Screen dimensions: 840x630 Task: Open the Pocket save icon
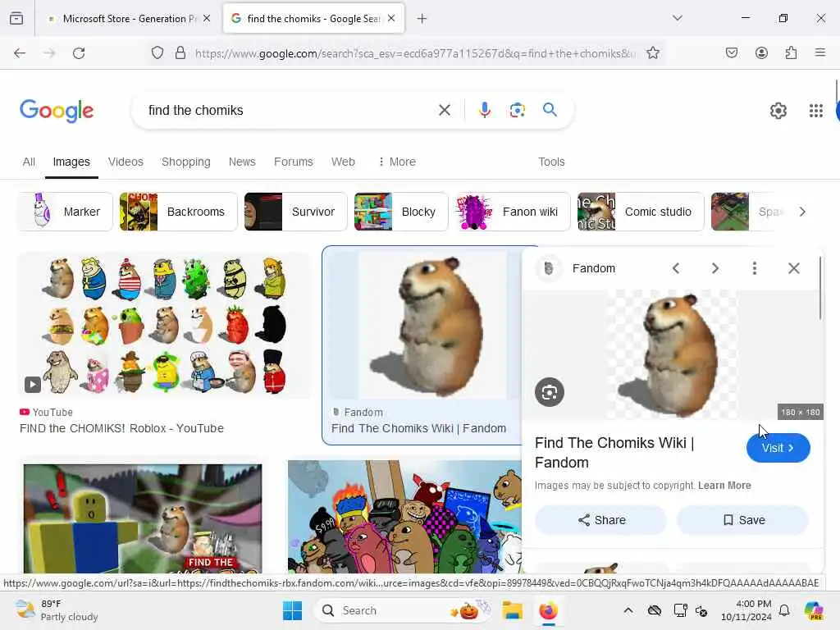coord(731,53)
